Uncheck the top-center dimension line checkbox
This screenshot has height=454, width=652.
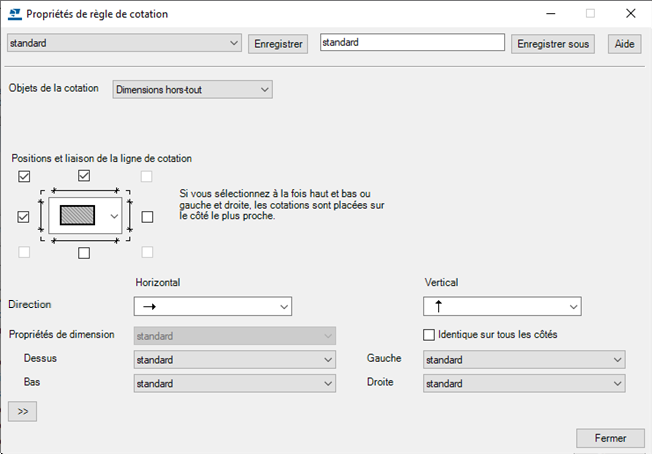pos(84,177)
